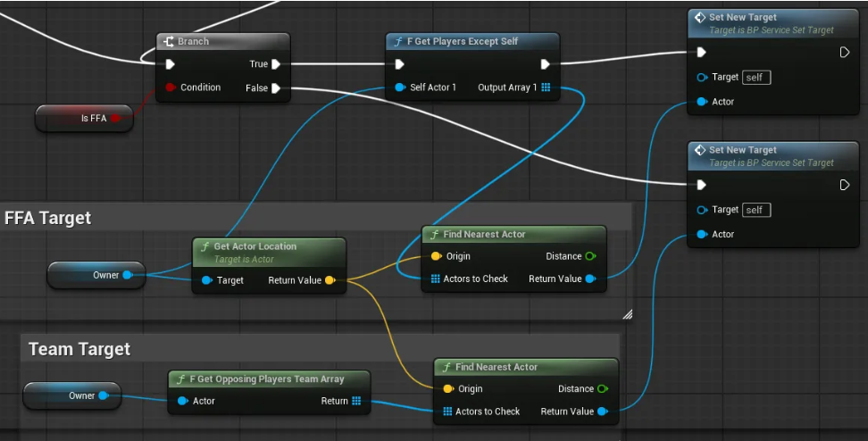Click upper Set New Target exec output pin

(845, 52)
